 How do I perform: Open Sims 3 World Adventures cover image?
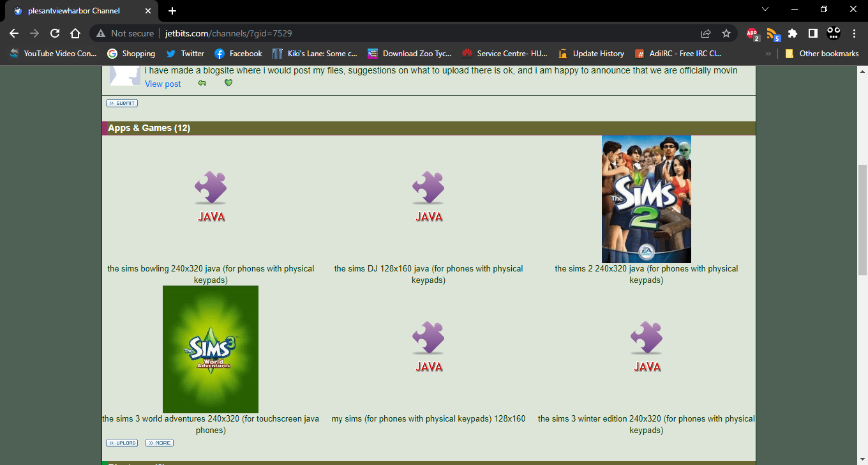(x=211, y=349)
